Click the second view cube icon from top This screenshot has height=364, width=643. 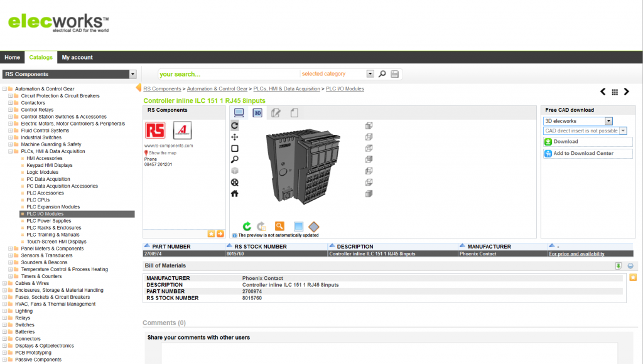click(369, 137)
